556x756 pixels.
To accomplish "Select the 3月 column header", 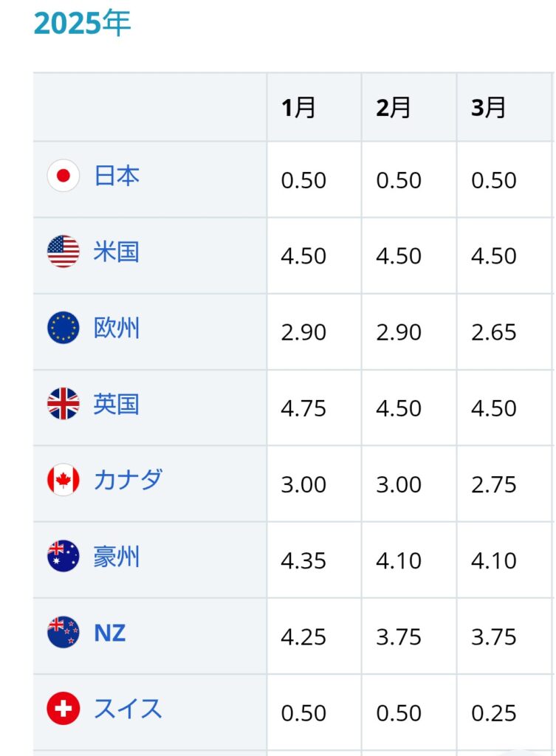I will tap(504, 107).
